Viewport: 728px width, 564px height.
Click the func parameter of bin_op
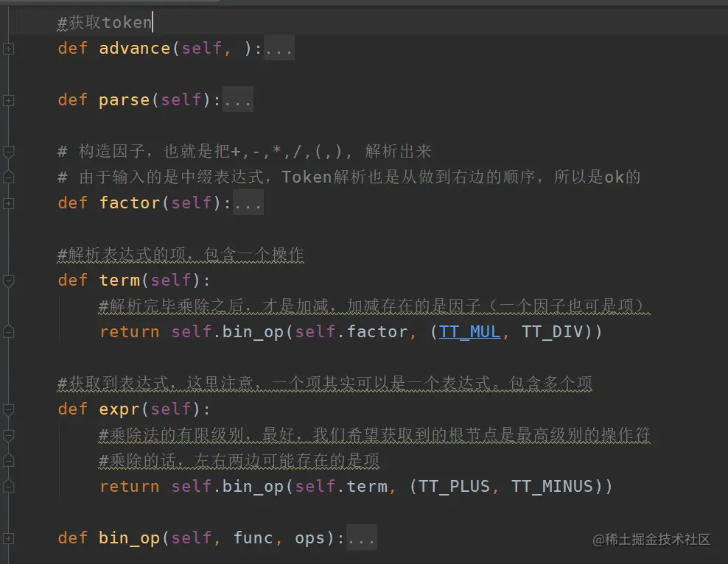pyautogui.click(x=253, y=538)
